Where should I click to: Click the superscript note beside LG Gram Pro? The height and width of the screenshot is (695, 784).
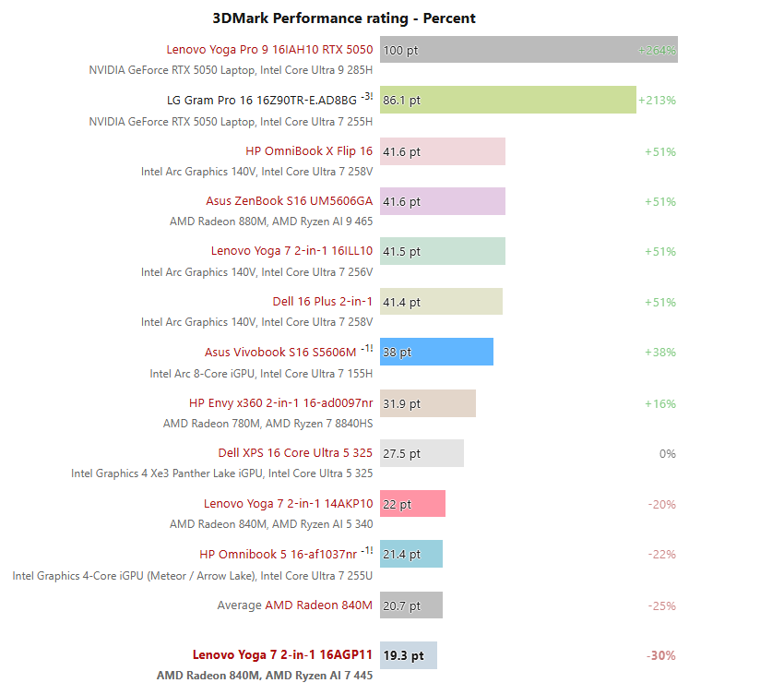(367, 97)
